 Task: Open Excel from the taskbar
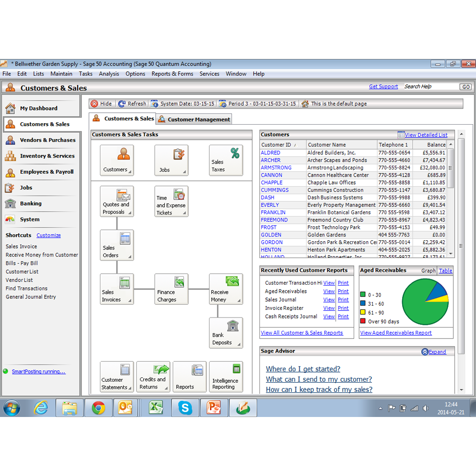coord(156,408)
